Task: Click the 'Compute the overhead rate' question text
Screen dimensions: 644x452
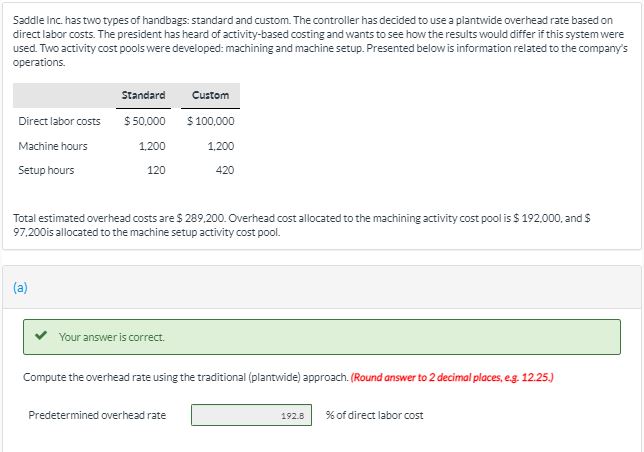Action: [x=186, y=377]
